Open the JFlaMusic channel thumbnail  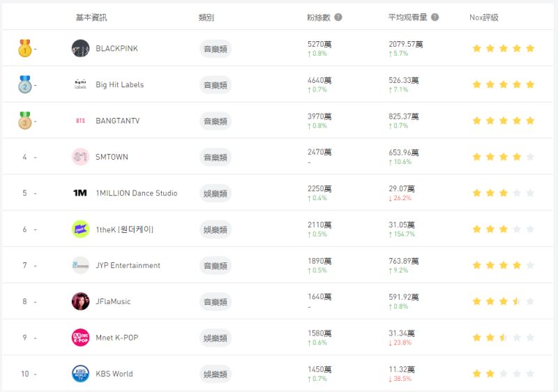click(80, 301)
